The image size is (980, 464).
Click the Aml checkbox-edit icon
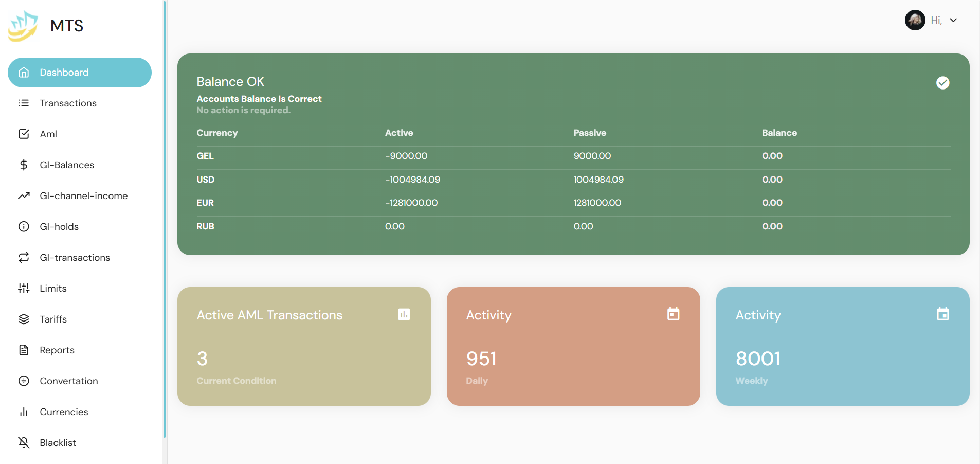24,134
